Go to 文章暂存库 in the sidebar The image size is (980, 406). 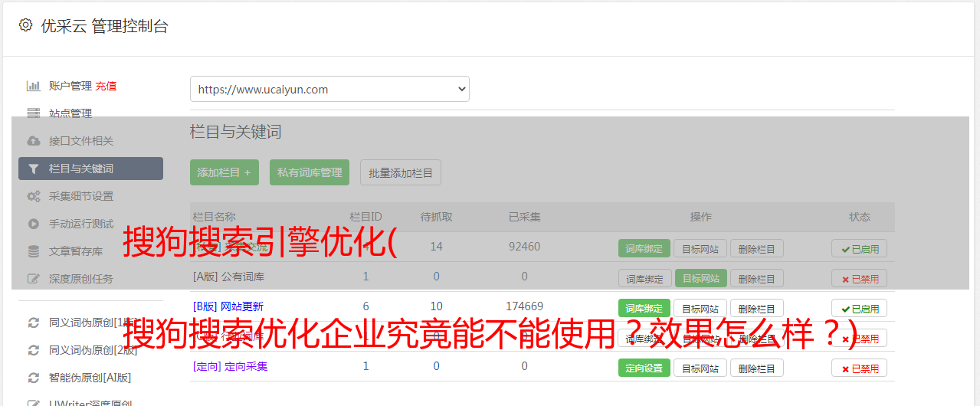pos(76,251)
